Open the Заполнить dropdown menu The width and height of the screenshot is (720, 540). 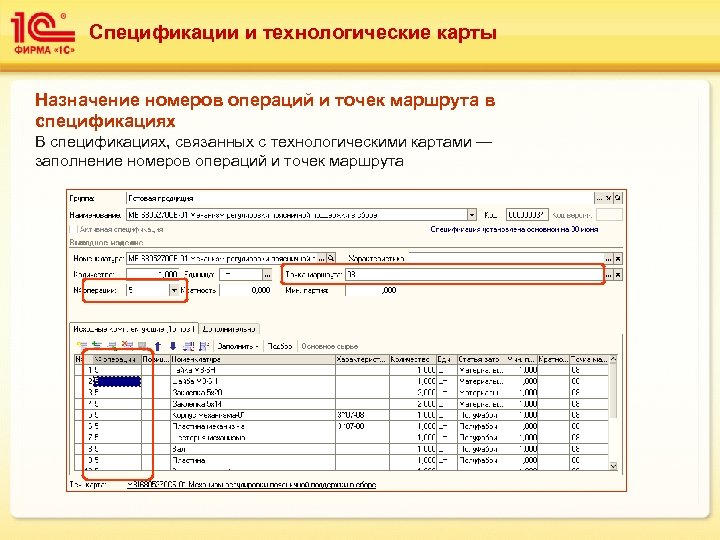(238, 346)
